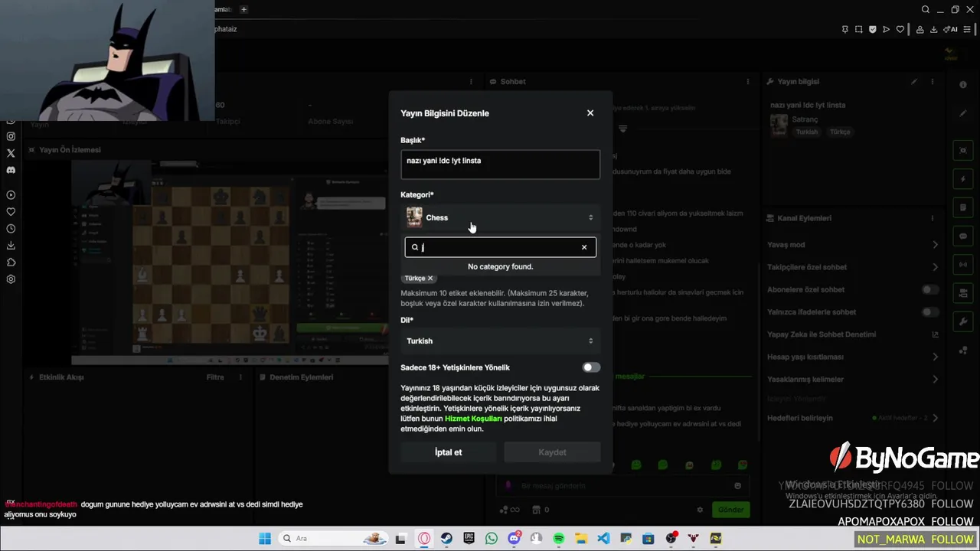Open the Yayın bilgisi panel three-dot menu
The height and width of the screenshot is (551, 980).
click(x=933, y=81)
